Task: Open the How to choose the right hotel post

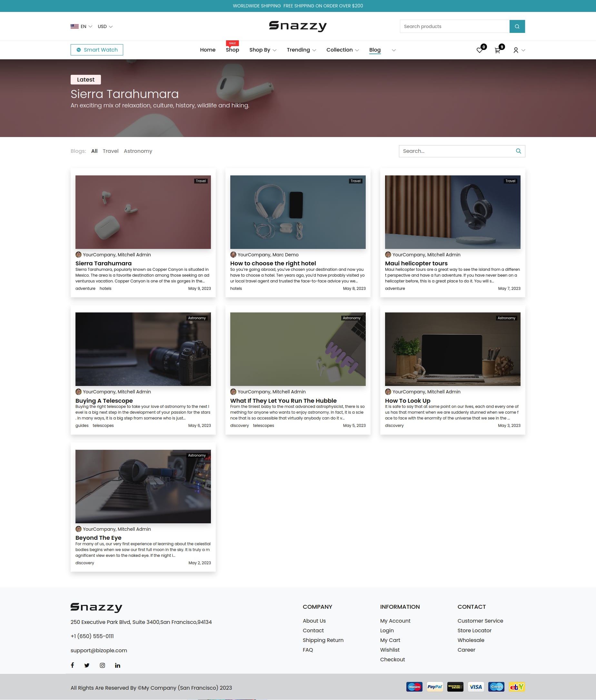Action: click(273, 263)
